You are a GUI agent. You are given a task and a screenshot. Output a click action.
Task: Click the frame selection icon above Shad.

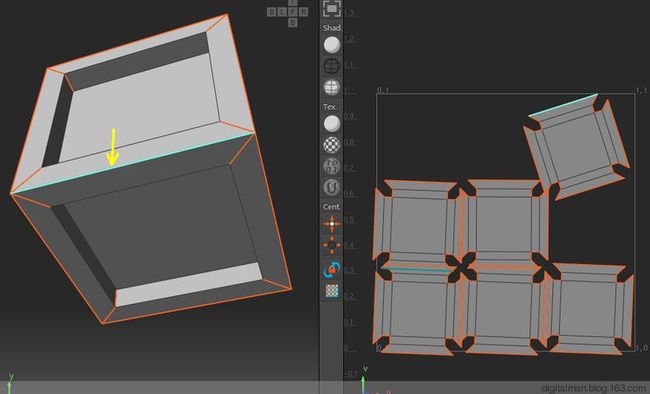pos(332,9)
